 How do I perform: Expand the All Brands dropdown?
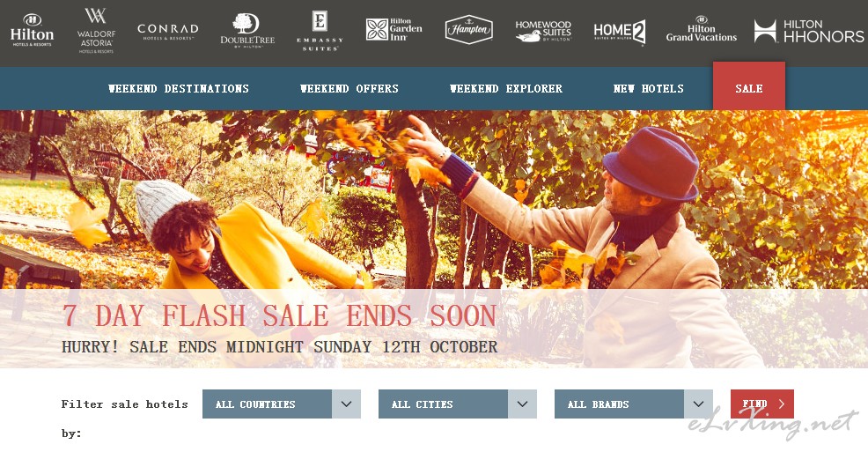[x=633, y=404]
